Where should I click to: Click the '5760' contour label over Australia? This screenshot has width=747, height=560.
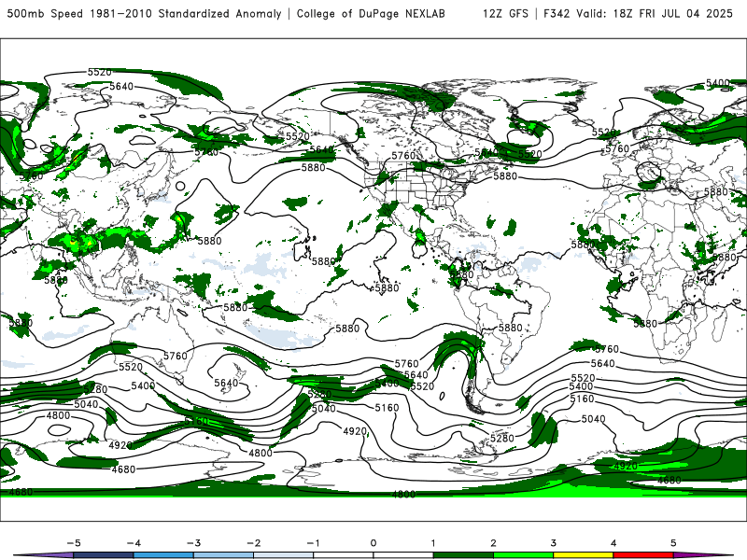pyautogui.click(x=176, y=356)
